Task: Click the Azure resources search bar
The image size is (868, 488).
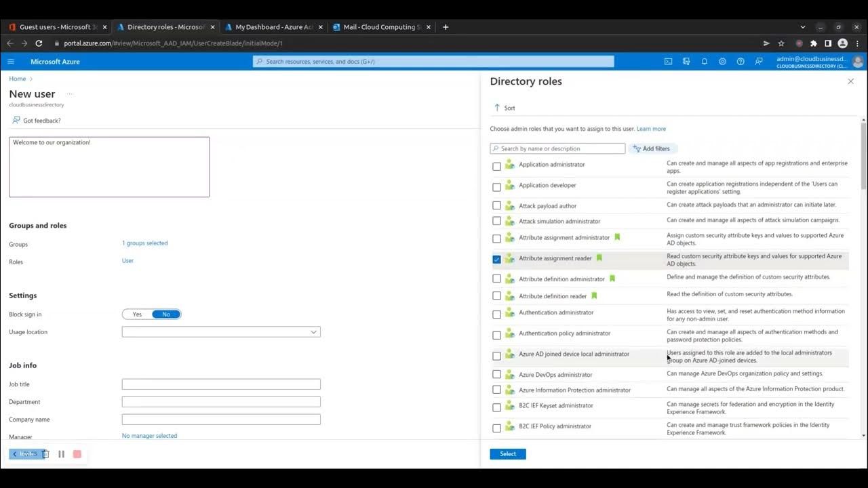Action: [433, 62]
